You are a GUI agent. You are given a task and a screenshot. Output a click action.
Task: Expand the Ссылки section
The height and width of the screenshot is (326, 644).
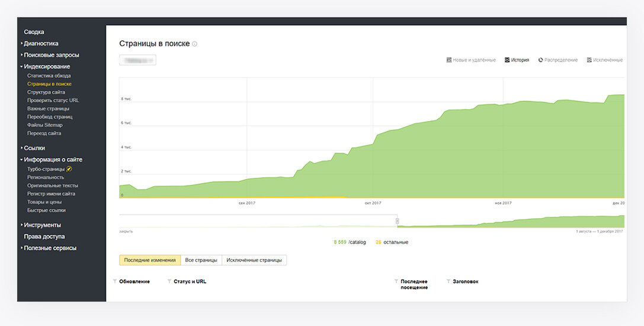click(22, 148)
